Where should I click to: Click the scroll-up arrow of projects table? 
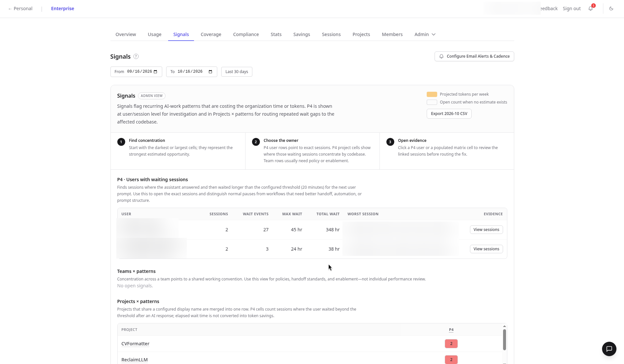504,326
